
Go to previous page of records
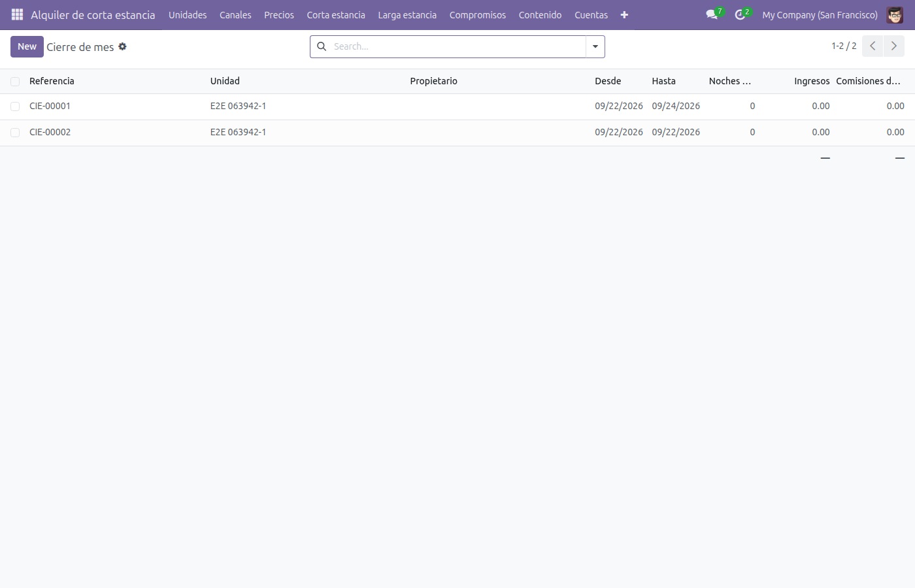pos(873,46)
